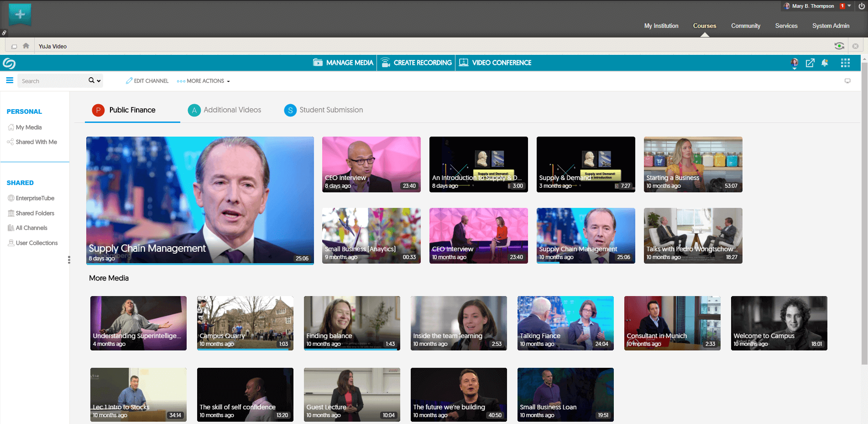Select the Create Recording tool

(416, 63)
